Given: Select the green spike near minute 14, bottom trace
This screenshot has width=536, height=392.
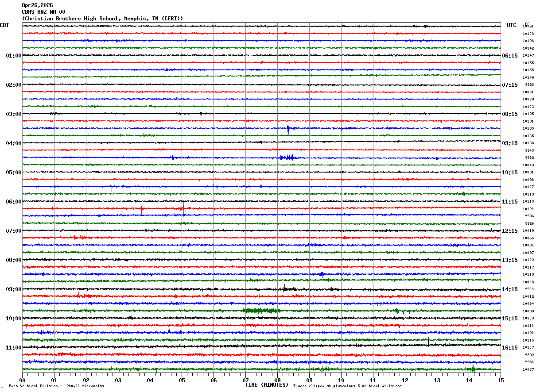Looking at the screenshot, I should point(473,368).
